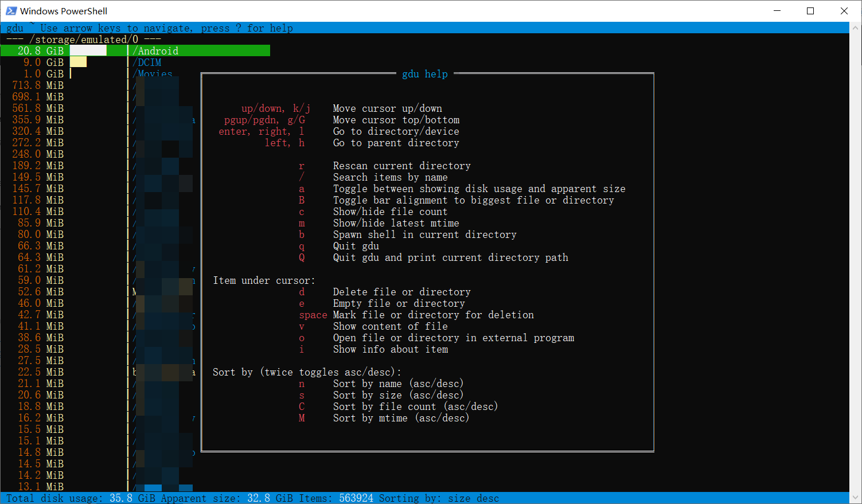862x504 pixels.
Task: Click the 'Item under cursor:' heading
Action: point(264,280)
